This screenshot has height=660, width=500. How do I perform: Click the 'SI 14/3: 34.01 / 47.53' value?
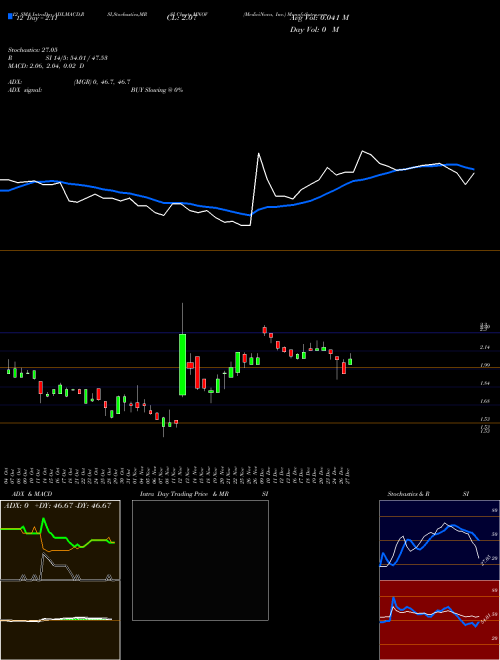[x=77, y=58]
